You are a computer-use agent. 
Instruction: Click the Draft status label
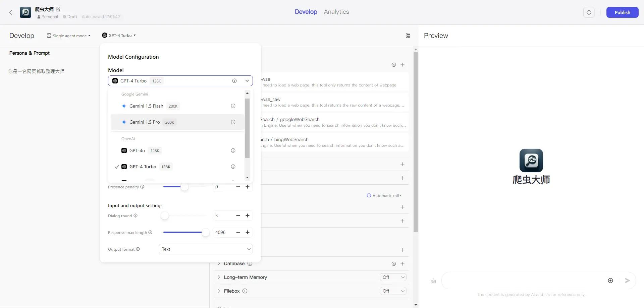coord(70,17)
